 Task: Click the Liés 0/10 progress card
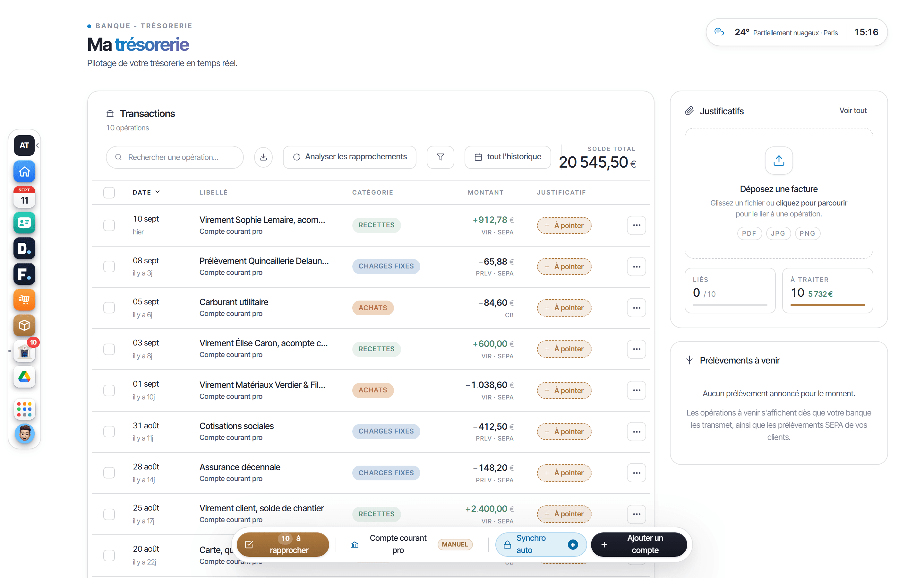point(730,291)
